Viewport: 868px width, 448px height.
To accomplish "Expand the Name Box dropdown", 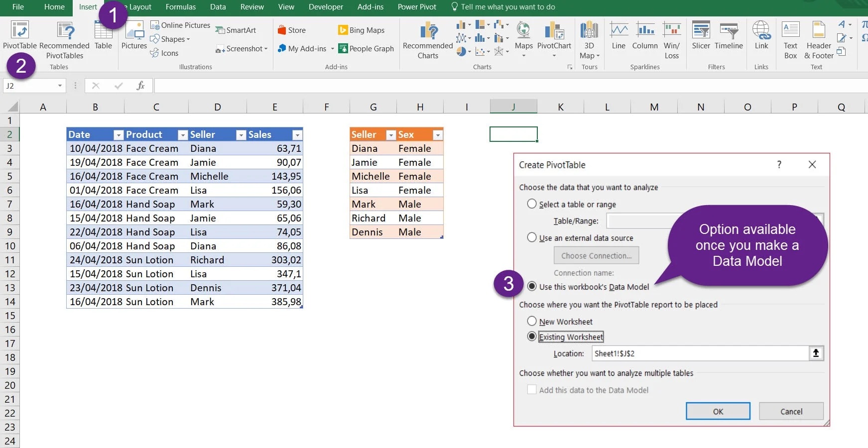I will pyautogui.click(x=60, y=86).
